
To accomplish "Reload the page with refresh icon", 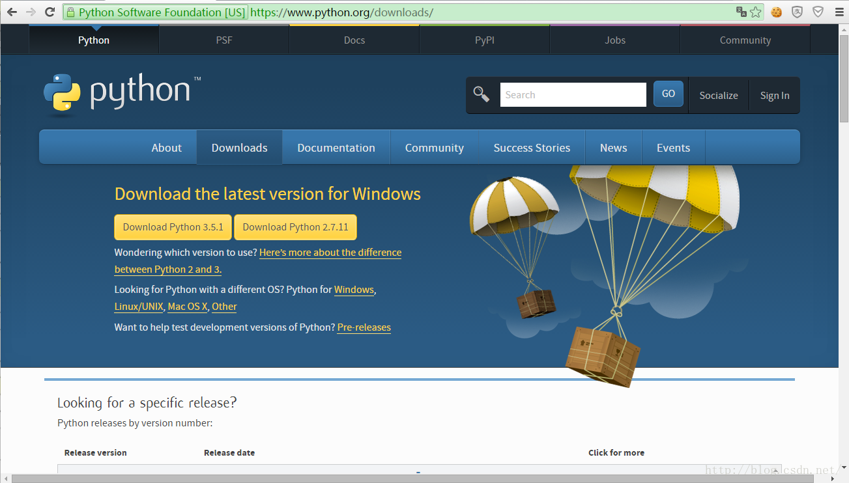I will coord(50,12).
